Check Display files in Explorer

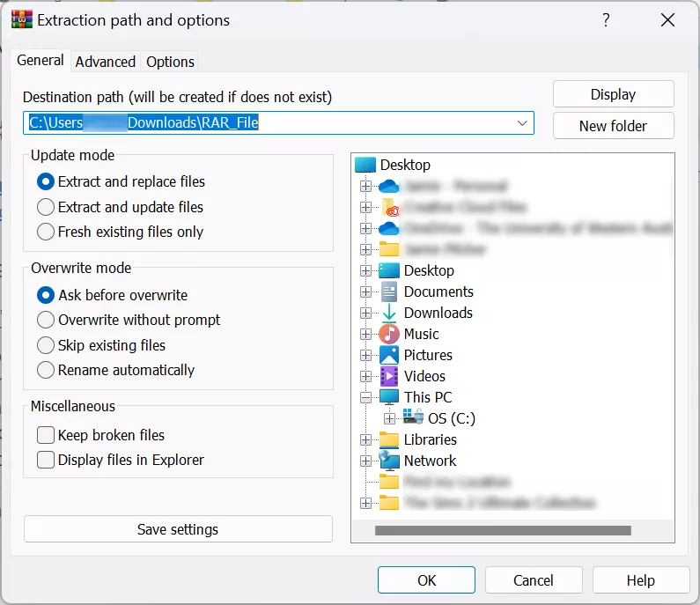pos(47,460)
